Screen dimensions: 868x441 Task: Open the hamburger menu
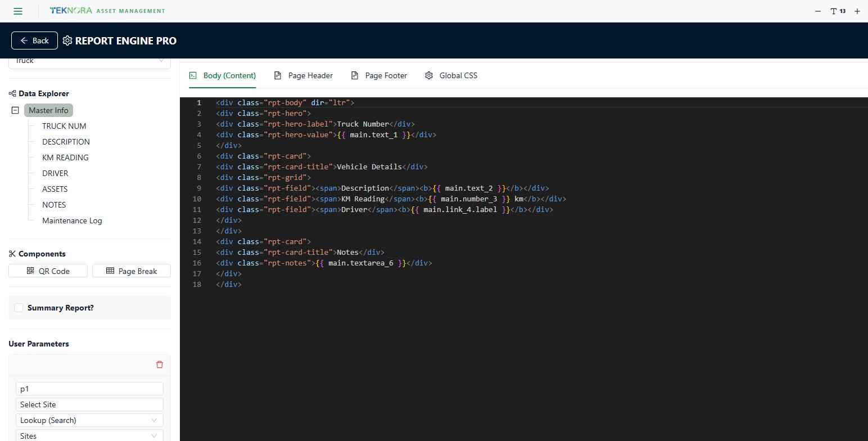(18, 11)
